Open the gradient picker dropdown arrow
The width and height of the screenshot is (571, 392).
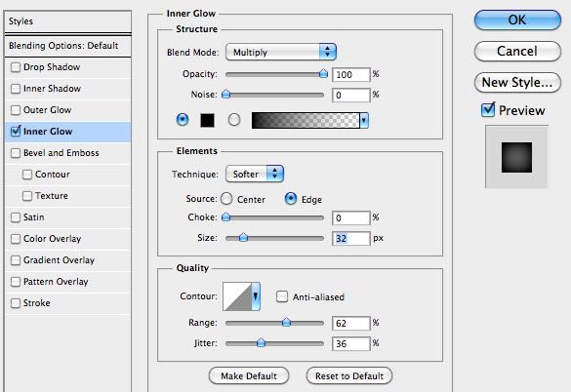[x=364, y=120]
